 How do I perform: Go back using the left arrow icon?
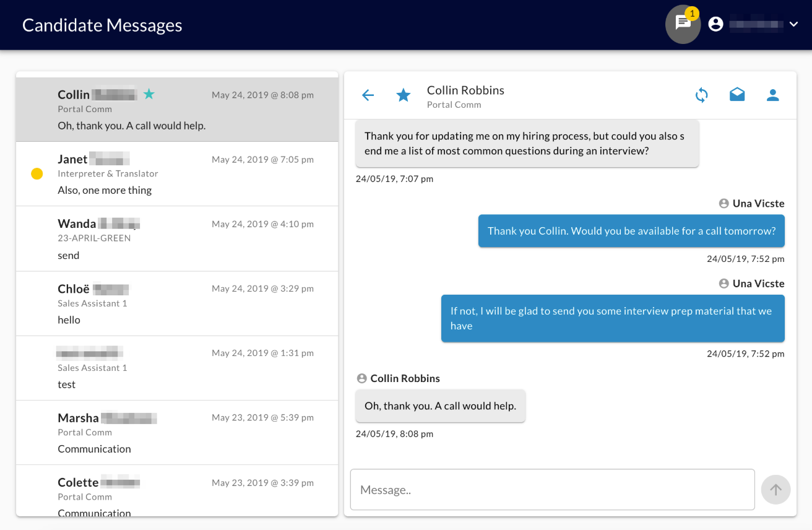click(x=368, y=95)
